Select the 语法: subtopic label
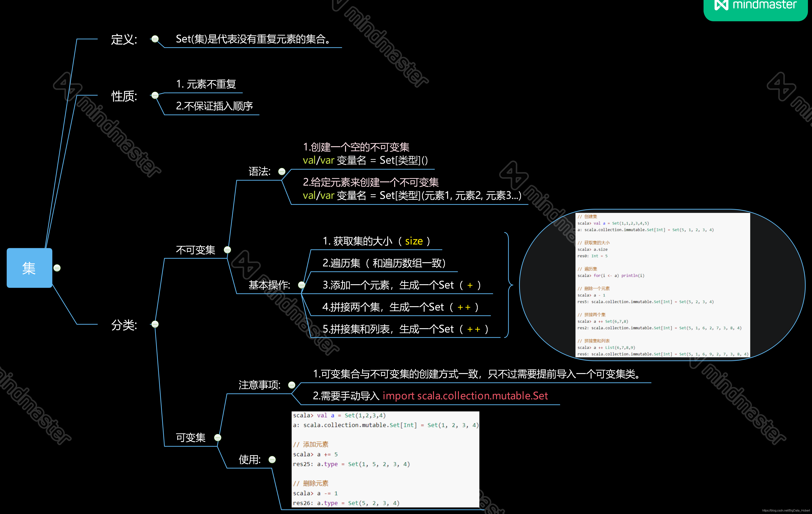Screen dimensions: 812x514 point(260,172)
